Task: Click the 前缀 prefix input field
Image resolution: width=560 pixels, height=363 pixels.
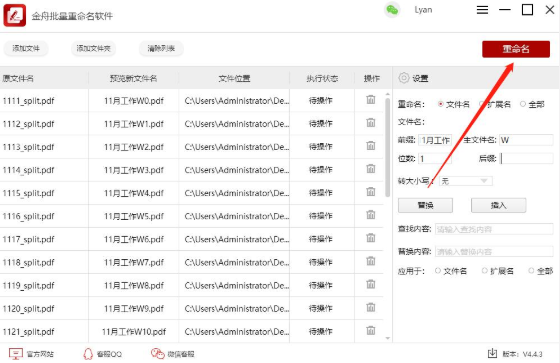Action: pyautogui.click(x=435, y=140)
